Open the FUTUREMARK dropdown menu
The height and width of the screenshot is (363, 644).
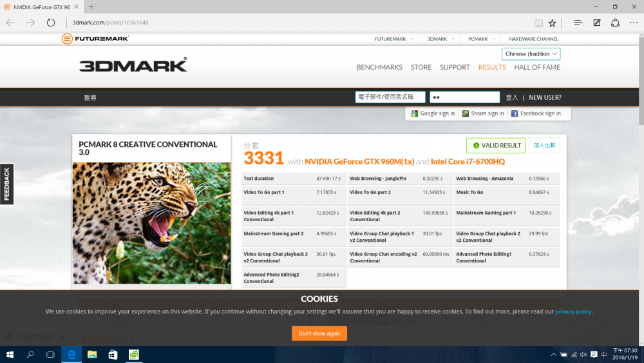click(394, 39)
